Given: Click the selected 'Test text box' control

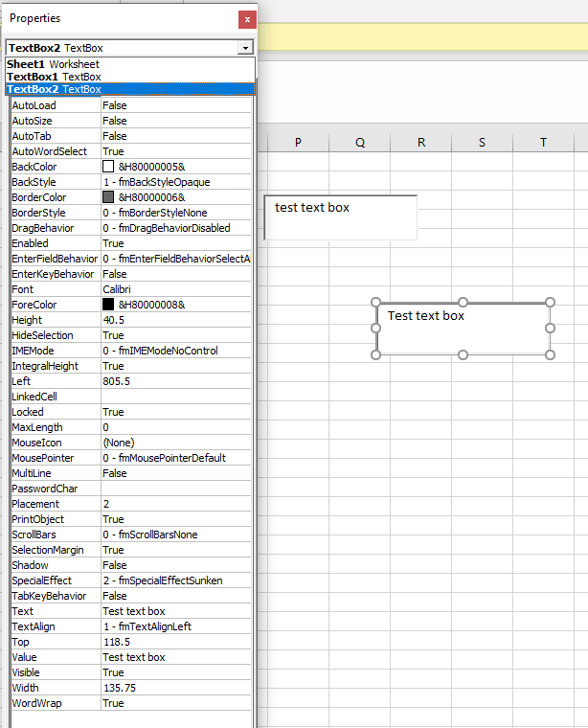Looking at the screenshot, I should [463, 329].
